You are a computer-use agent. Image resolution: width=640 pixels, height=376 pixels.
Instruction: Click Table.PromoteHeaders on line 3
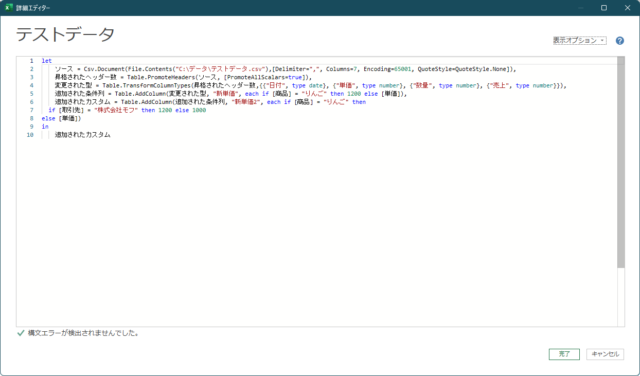[x=161, y=77]
